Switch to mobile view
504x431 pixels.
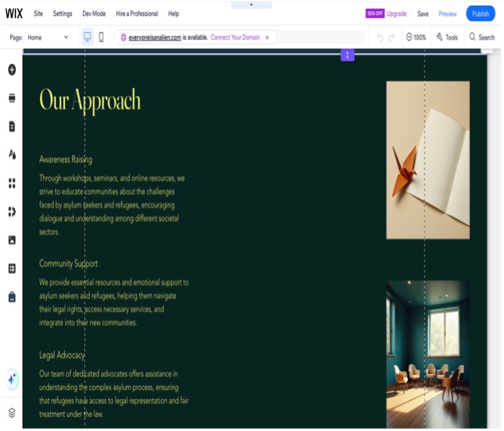101,37
